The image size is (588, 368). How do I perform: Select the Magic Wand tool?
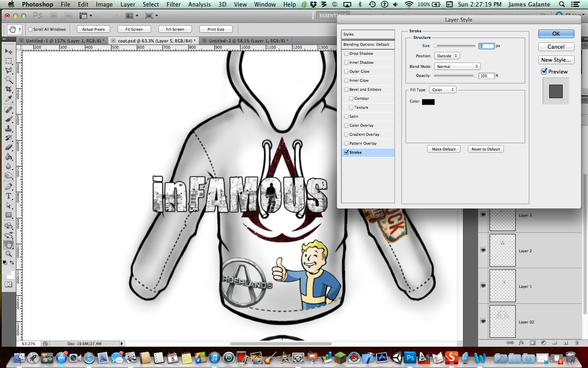tap(9, 80)
